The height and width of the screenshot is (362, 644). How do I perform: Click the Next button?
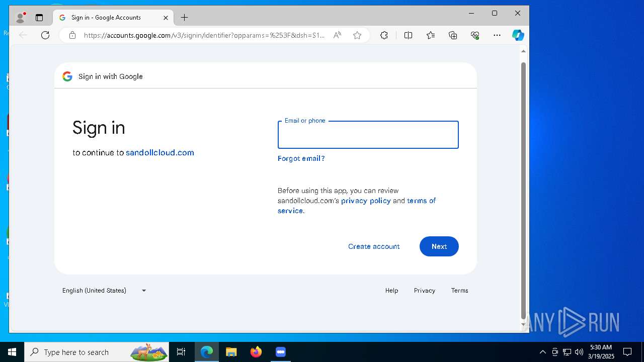439,246
